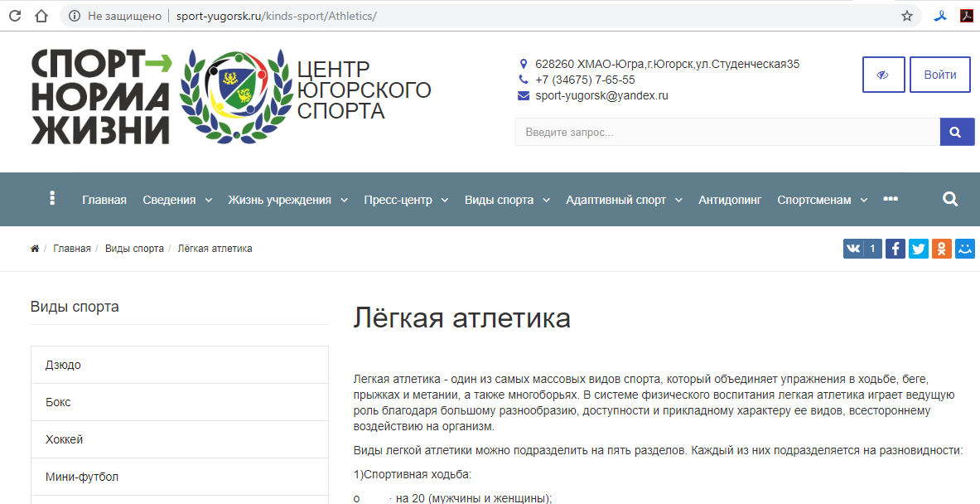Go to 'Виды спорта' breadcrumb link

click(x=134, y=249)
